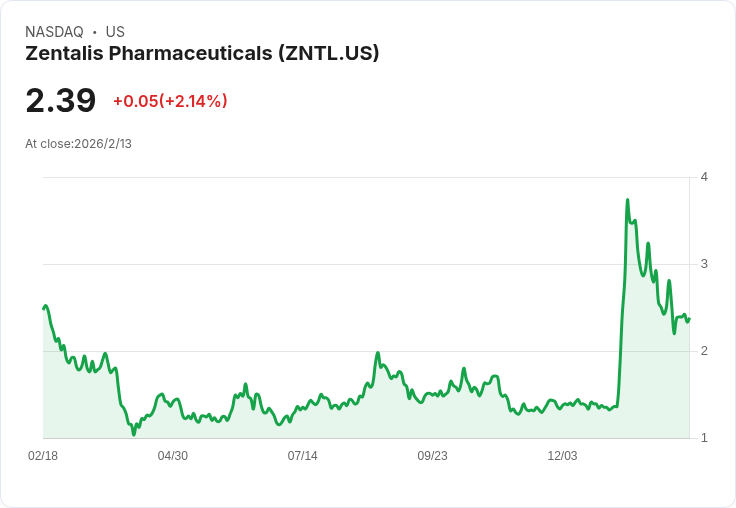Image resolution: width=736 pixels, height=508 pixels.
Task: Select the 02/18 date axis label
Action: (x=43, y=456)
